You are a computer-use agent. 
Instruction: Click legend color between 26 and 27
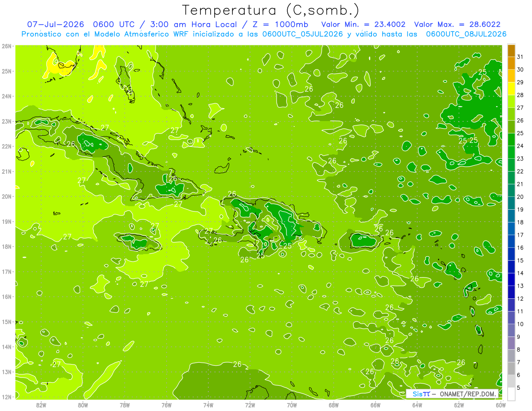(x=511, y=114)
